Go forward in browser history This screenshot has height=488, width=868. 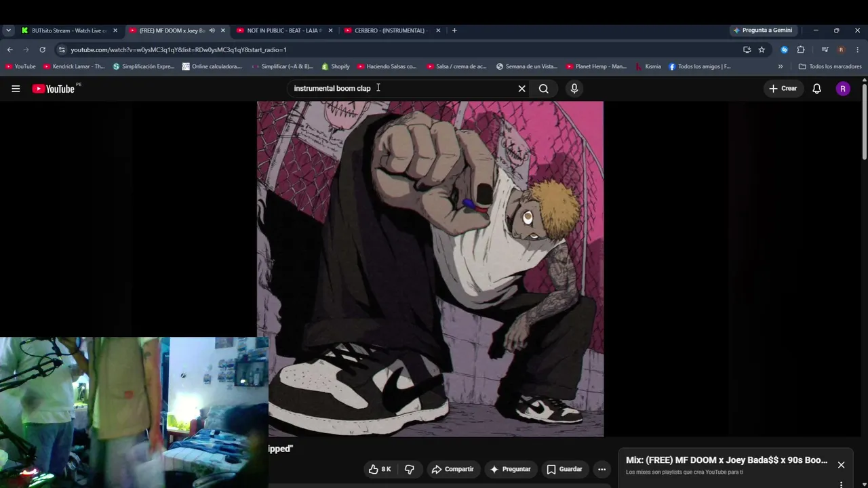click(26, 49)
